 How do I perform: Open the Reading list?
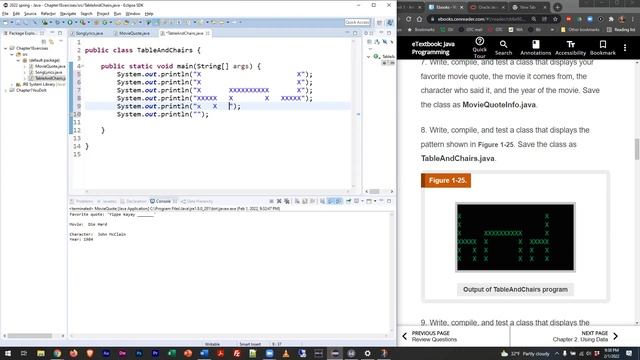click(x=620, y=30)
